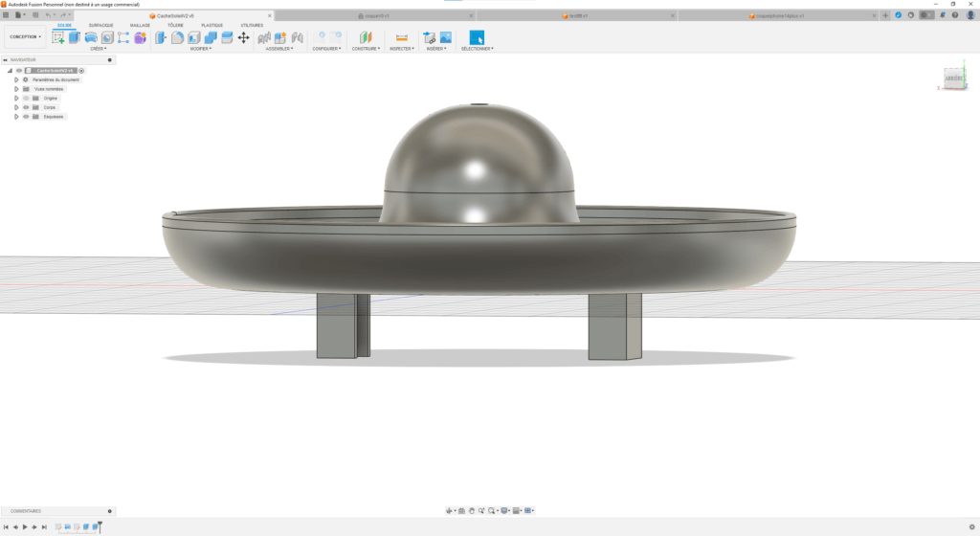The width and height of the screenshot is (980, 536).
Task: Select the Hole tool
Action: pos(107,38)
